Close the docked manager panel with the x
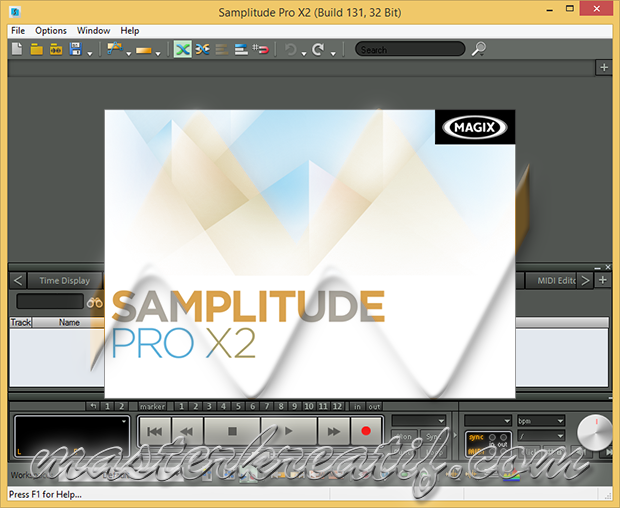Image resolution: width=620 pixels, height=508 pixels. click(x=608, y=267)
